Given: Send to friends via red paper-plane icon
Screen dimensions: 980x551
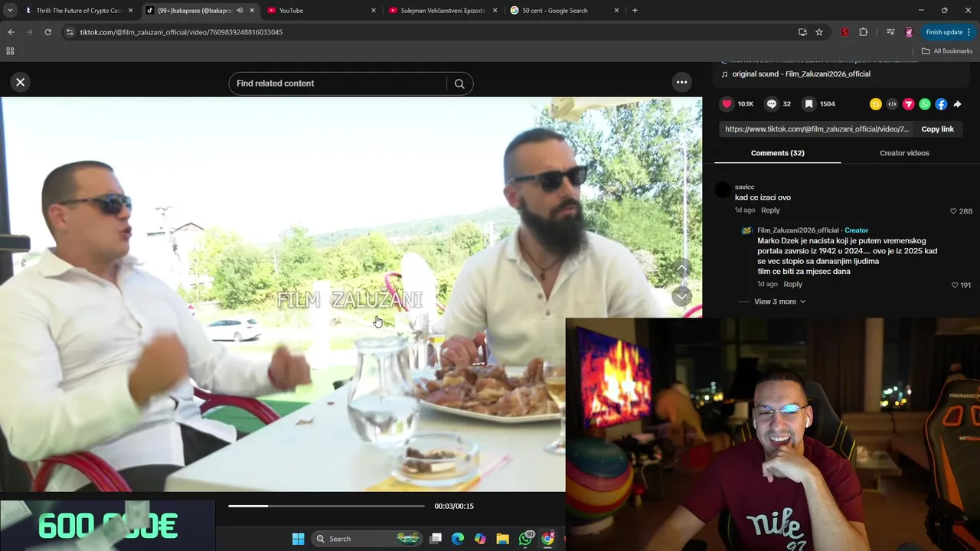Looking at the screenshot, I should pos(909,104).
